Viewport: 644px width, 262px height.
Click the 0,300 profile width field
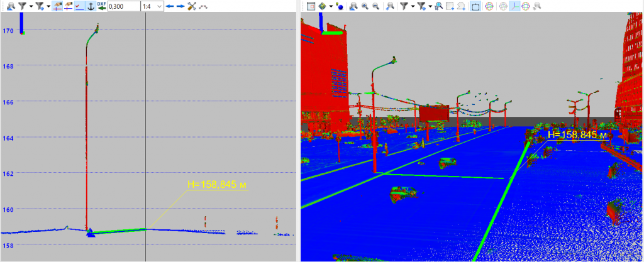pos(123,6)
